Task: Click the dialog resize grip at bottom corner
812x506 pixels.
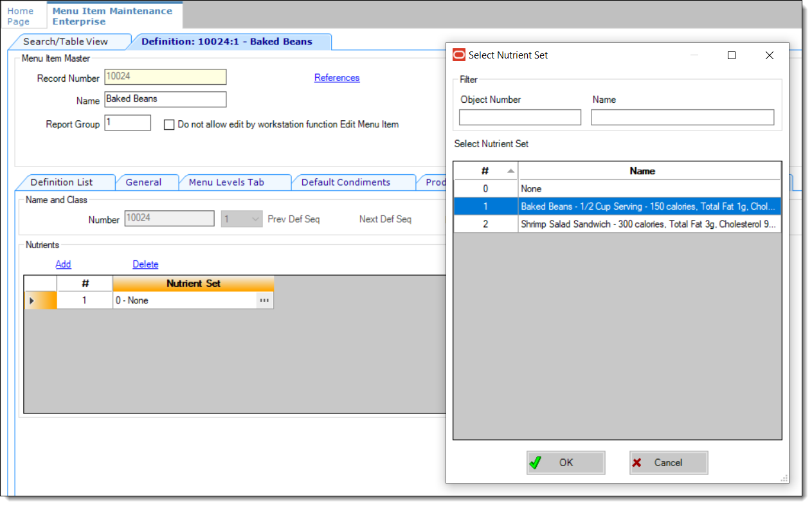Action: tap(784, 478)
